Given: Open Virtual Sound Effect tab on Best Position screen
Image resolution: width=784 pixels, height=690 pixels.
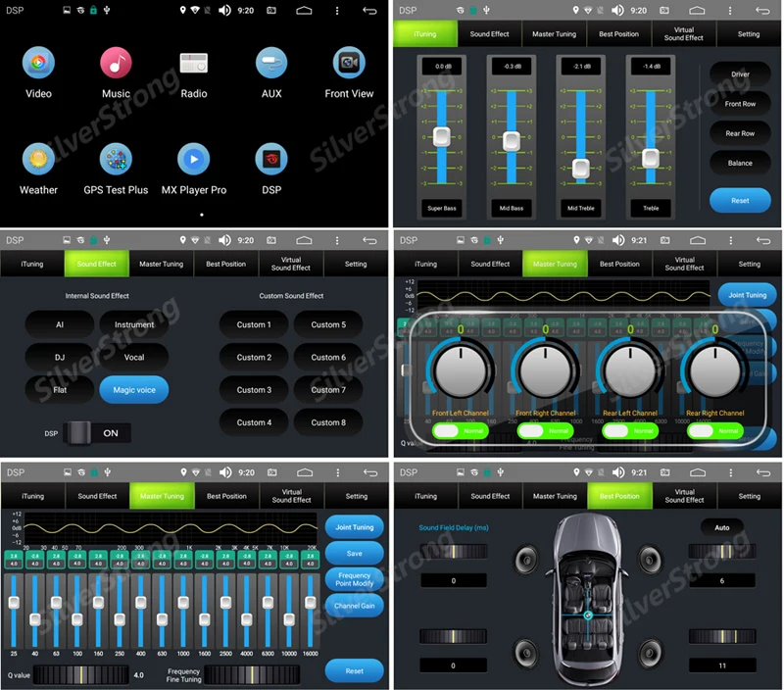Looking at the screenshot, I should 684,496.
